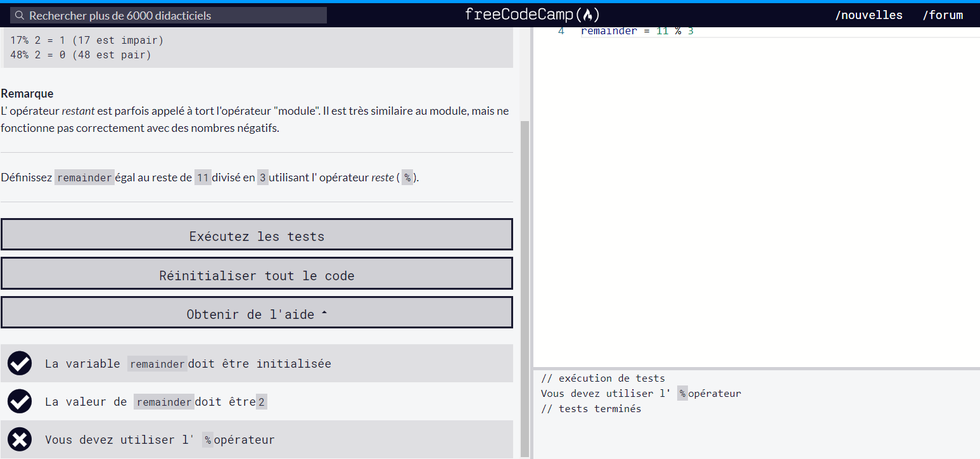Screen dimensions: 980x459
Task: Click test text 'La variable remainder doit être initialisée'
Action: pyautogui.click(x=188, y=364)
